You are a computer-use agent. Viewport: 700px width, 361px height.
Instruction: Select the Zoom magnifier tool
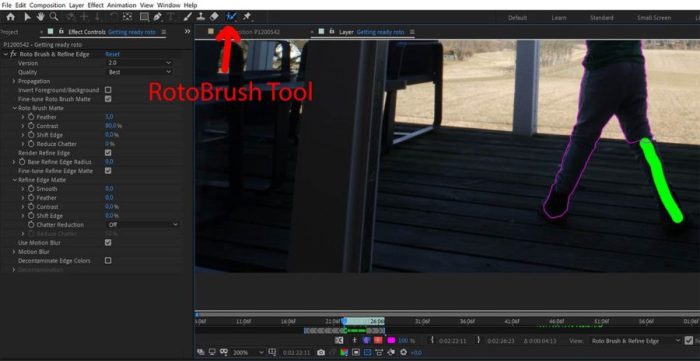coord(54,17)
